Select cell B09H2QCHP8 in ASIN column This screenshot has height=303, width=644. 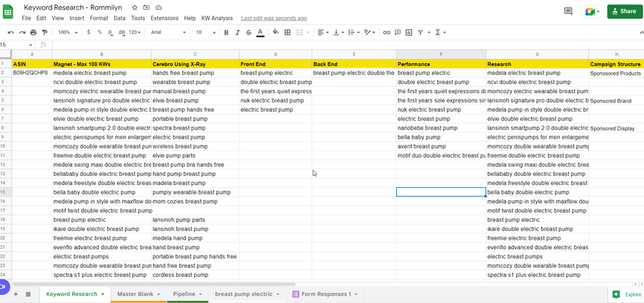click(x=30, y=73)
